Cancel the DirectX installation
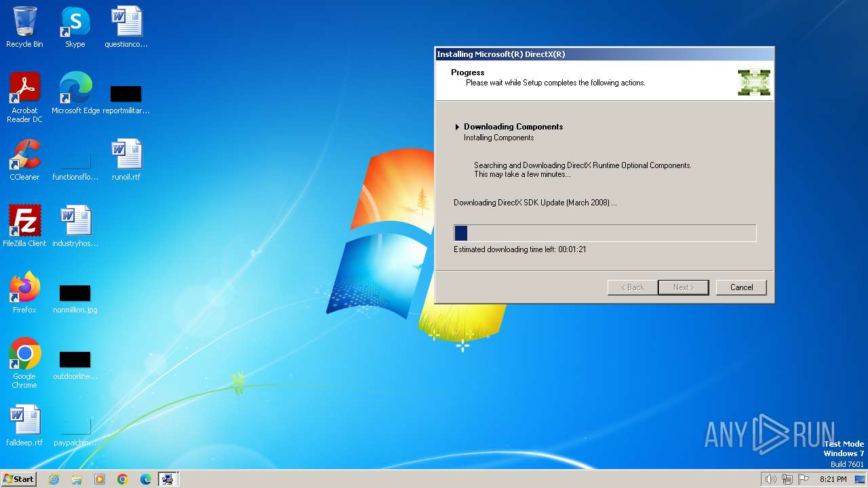The image size is (868, 488). coord(741,287)
